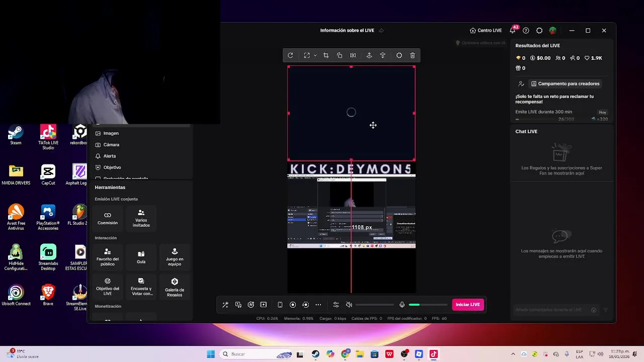Open the Galería de Regalos tool
The width and height of the screenshot is (644, 362).
(175, 287)
